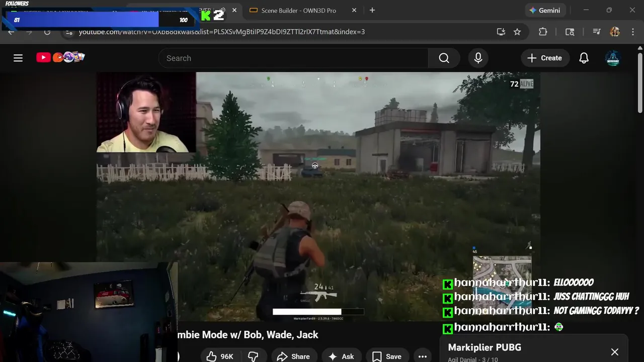Click the address bar URL
The height and width of the screenshot is (362, 644).
221,32
